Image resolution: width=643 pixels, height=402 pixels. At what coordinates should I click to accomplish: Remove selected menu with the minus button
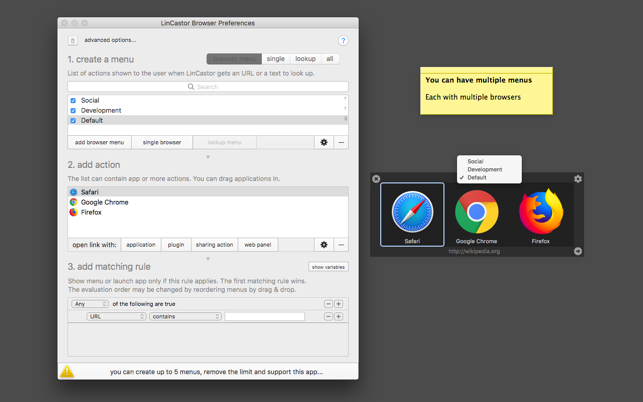[341, 142]
